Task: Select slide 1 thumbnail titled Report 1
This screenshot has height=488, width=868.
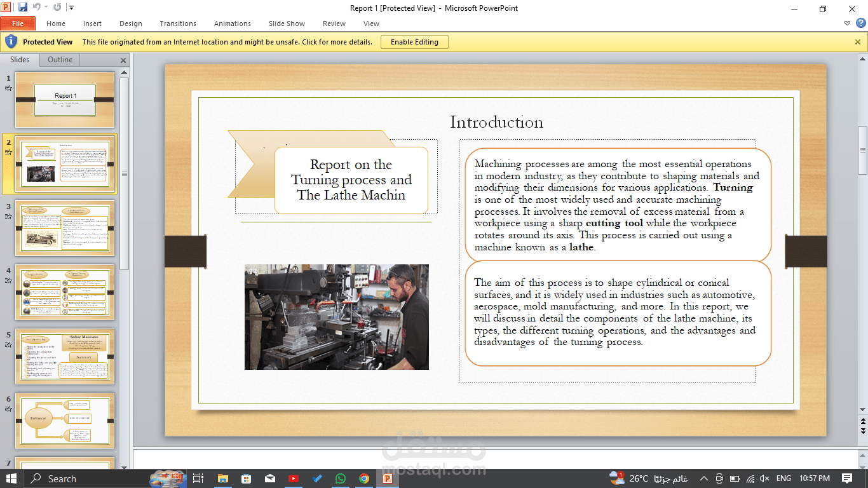Action: (x=65, y=100)
